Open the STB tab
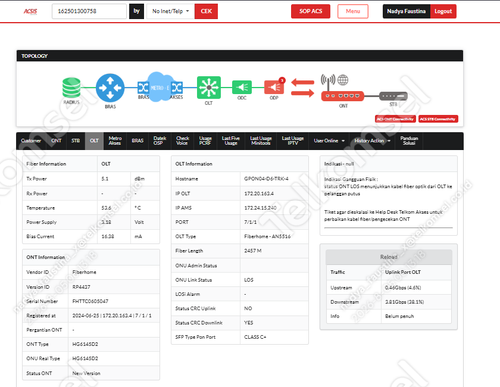 (76, 141)
